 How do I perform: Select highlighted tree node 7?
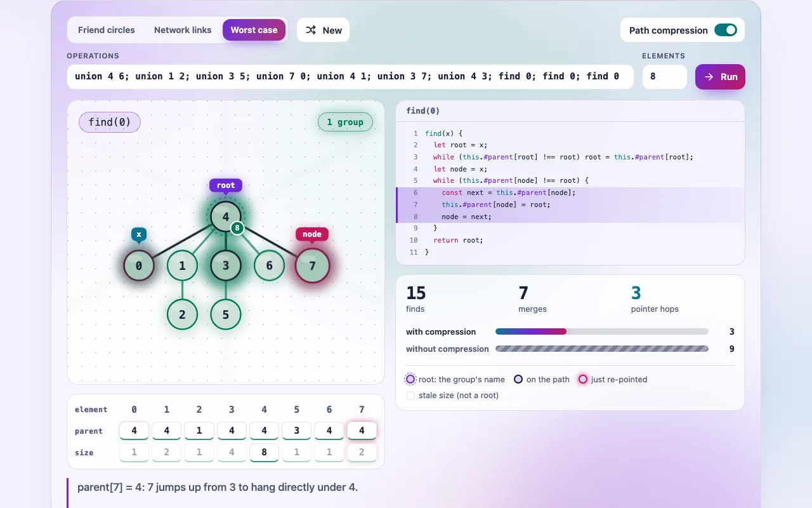(312, 265)
